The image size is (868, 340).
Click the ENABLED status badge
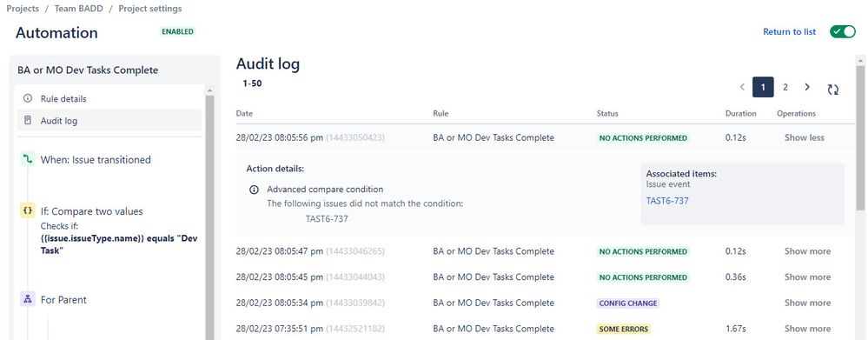(178, 31)
